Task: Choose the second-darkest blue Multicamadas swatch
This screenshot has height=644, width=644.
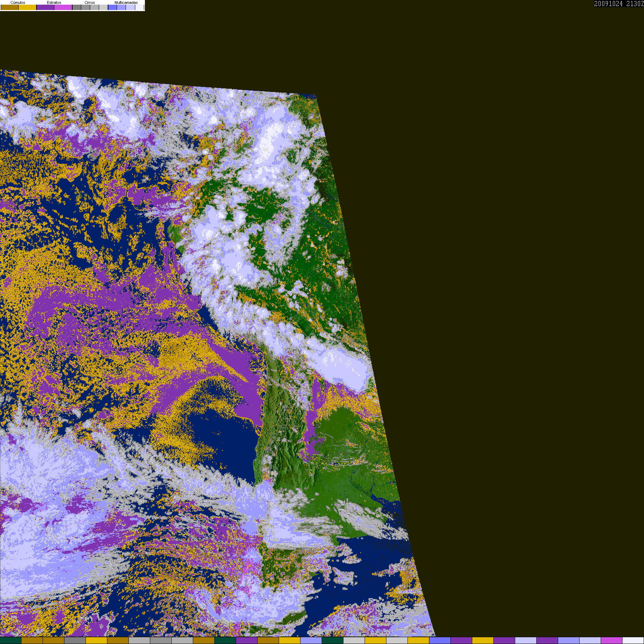Action: pos(121,7)
